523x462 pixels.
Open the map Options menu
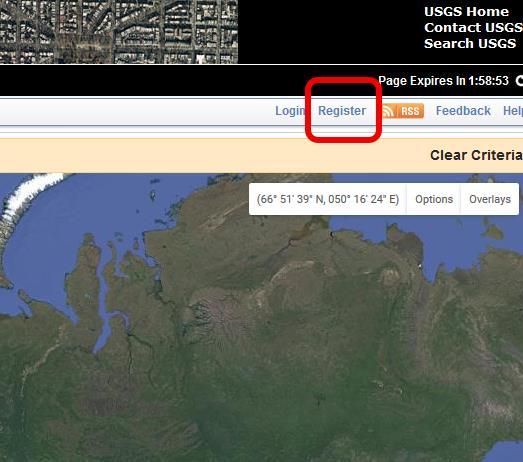[x=434, y=199]
